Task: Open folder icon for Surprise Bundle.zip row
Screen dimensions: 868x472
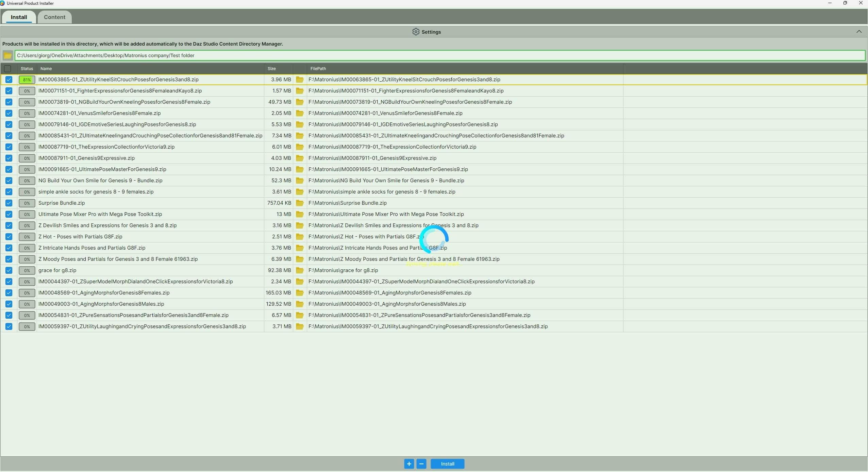Action: click(299, 203)
